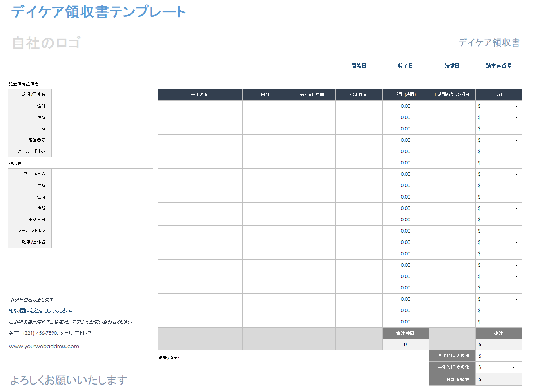Click the よろしくお願いいたします closing text
The width and height of the screenshot is (533, 392).
(x=69, y=380)
